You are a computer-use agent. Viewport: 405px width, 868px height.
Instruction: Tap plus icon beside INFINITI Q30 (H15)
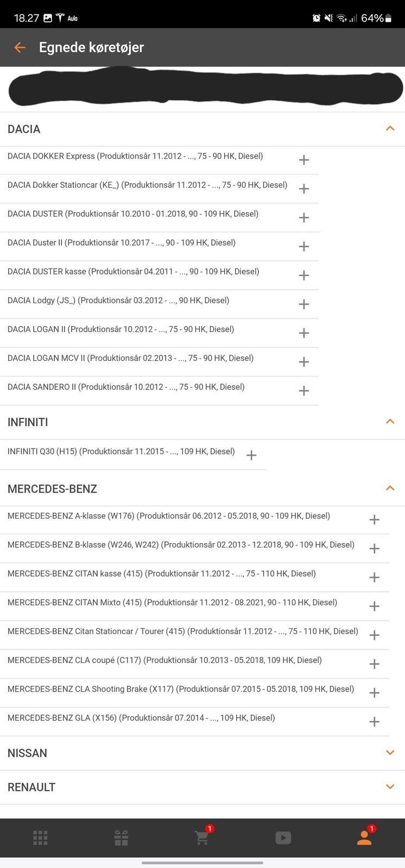(251, 455)
